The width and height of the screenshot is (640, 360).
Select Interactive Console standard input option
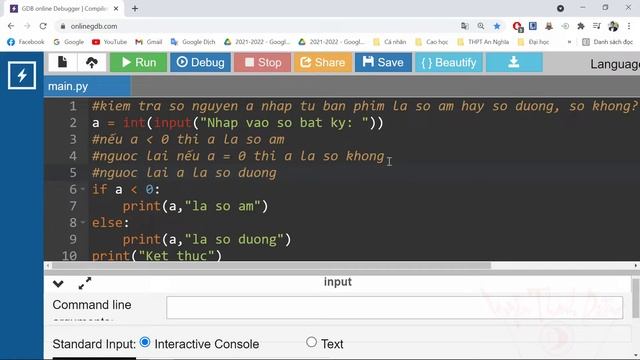click(145, 342)
